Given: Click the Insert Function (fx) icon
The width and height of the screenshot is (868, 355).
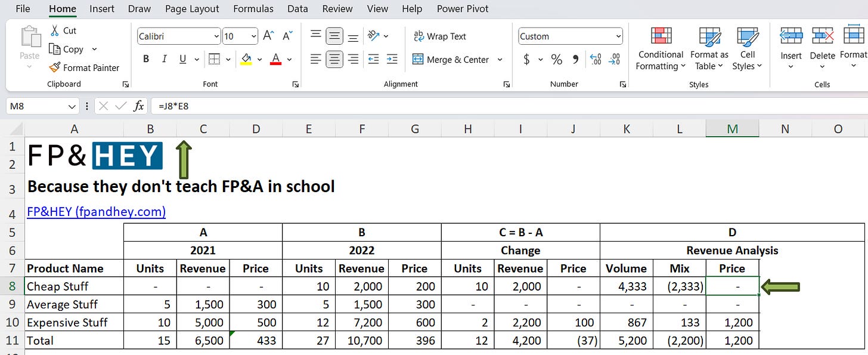Looking at the screenshot, I should point(139,106).
